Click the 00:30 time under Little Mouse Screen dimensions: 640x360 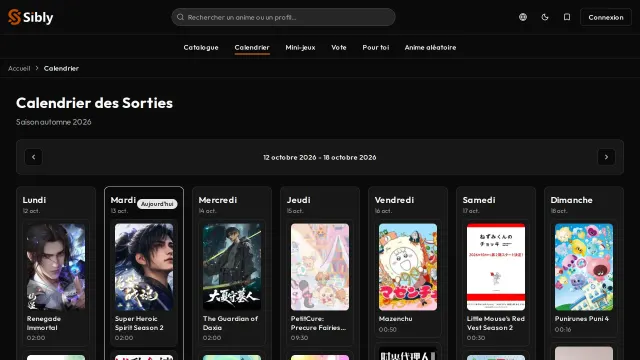(476, 338)
